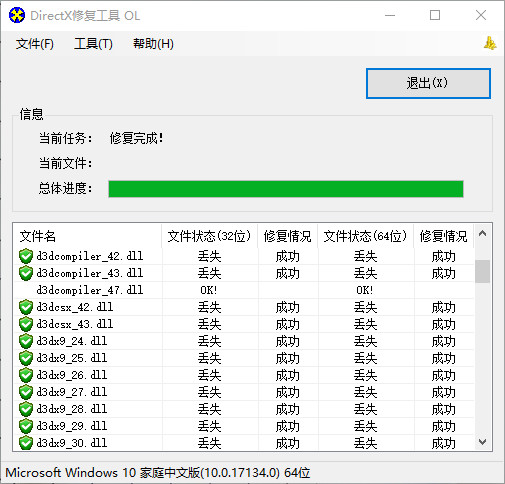Screen dimensions: 505x484
Task: Click the 64-bit OK! status of d3dcompiler_47.dll
Action: [365, 290]
